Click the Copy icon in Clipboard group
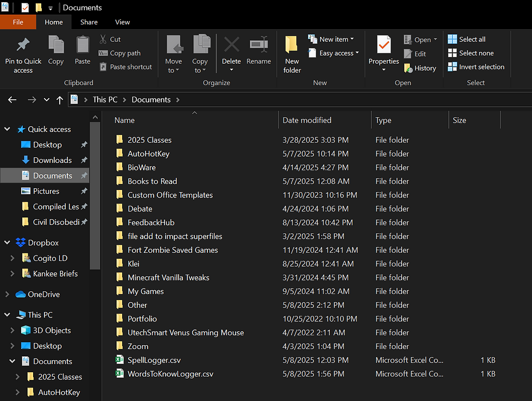Image resolution: width=532 pixels, height=401 pixels. click(x=56, y=45)
